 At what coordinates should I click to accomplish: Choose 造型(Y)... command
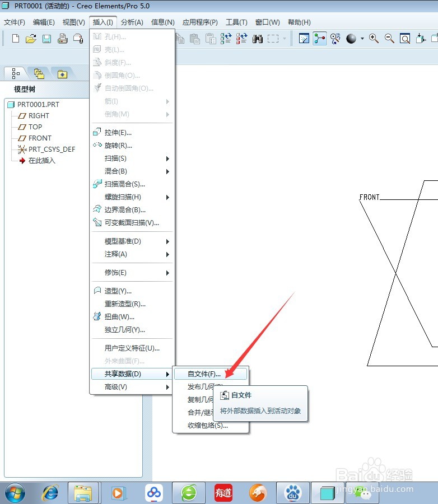pyautogui.click(x=132, y=291)
